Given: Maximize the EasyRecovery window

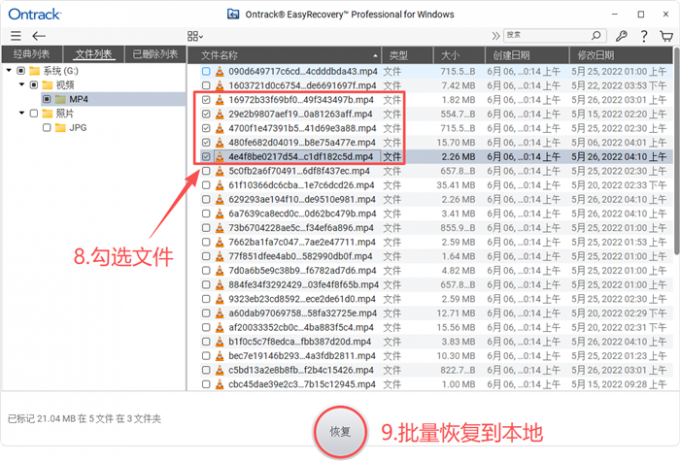Looking at the screenshot, I should (x=641, y=14).
